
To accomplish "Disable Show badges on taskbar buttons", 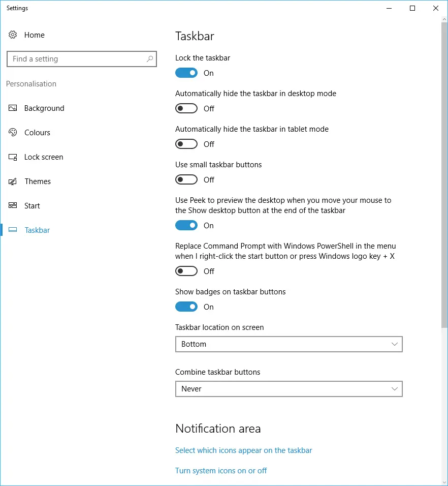I will coord(186,307).
